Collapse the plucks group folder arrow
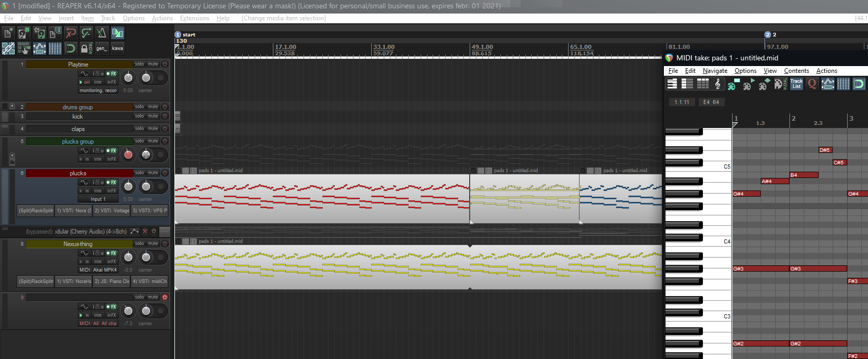This screenshot has width=868, height=359. (12, 156)
